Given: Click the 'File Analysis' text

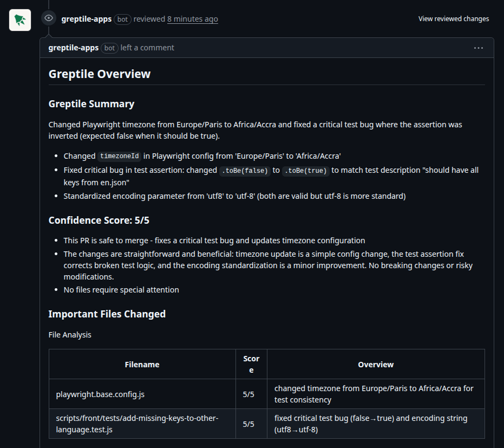Looking at the screenshot, I should 70,335.
